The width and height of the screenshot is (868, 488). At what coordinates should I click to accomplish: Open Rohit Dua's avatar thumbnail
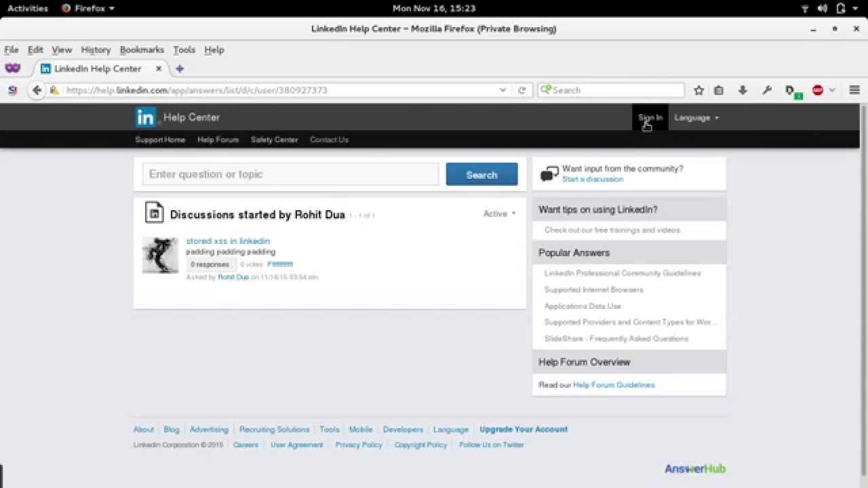click(x=160, y=255)
